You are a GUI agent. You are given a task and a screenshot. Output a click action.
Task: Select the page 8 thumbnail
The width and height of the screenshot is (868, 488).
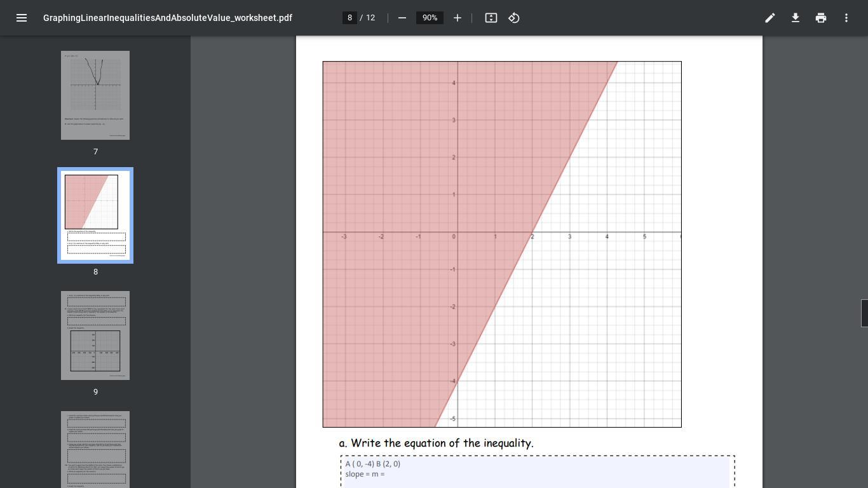95,215
